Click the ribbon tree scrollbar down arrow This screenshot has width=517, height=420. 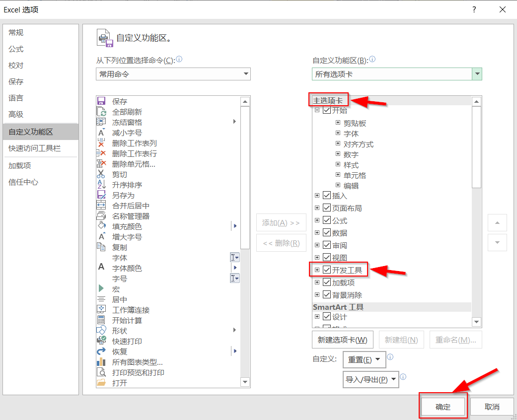tap(476, 322)
